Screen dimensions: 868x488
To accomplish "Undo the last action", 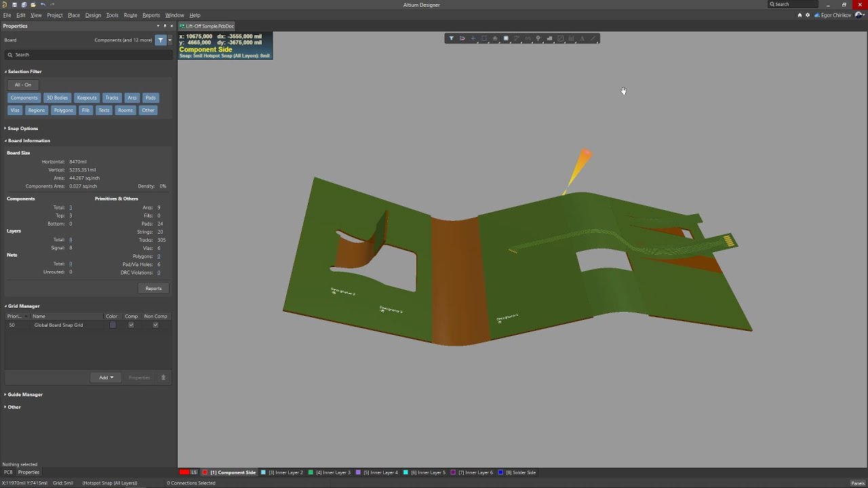I will (x=43, y=5).
